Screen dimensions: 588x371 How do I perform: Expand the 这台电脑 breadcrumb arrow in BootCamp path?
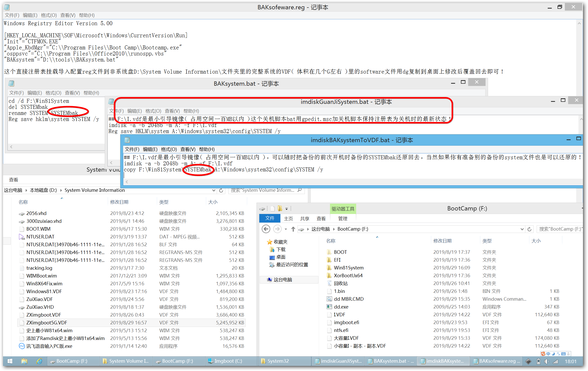[x=334, y=229]
